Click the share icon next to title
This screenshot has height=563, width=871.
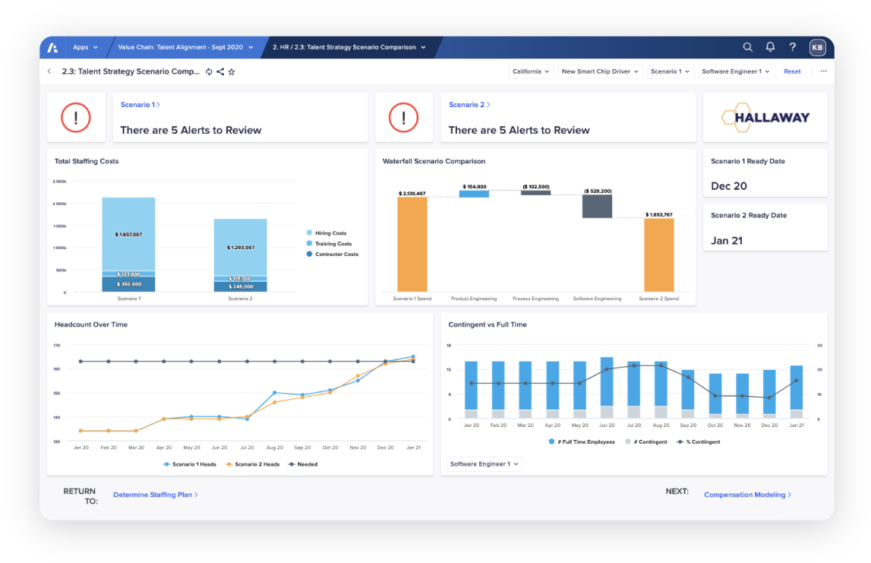(220, 72)
